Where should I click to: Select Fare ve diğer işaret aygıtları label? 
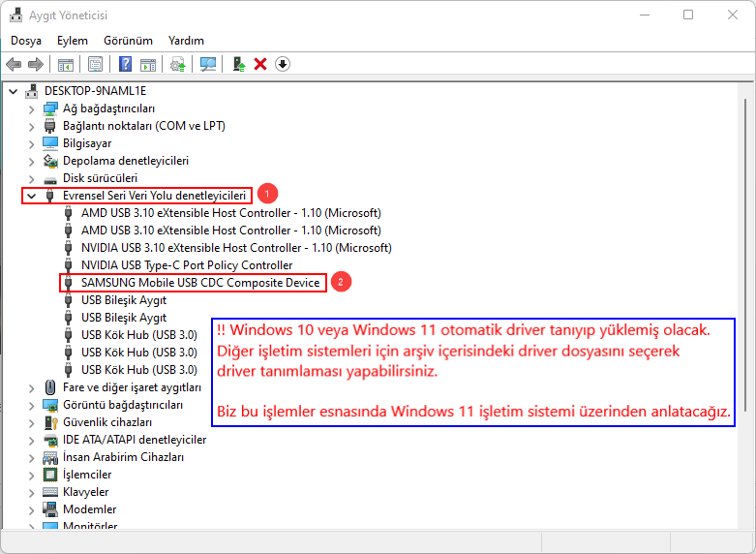(132, 387)
